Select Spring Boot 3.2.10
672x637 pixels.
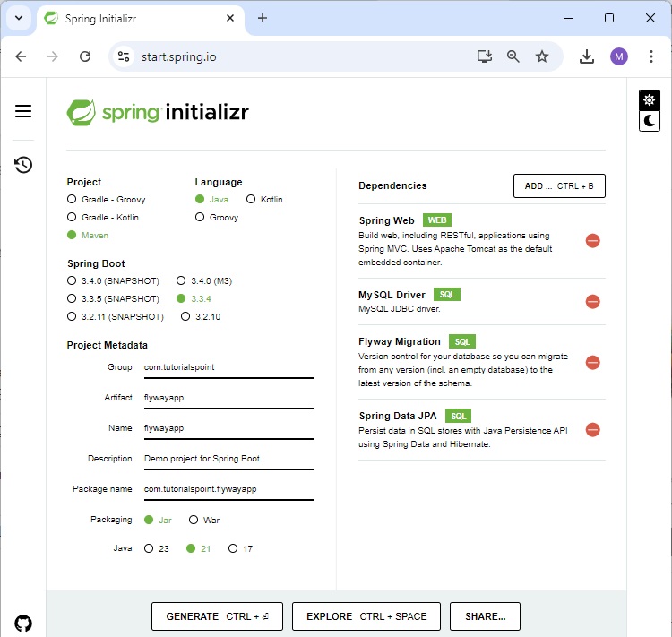201,317
